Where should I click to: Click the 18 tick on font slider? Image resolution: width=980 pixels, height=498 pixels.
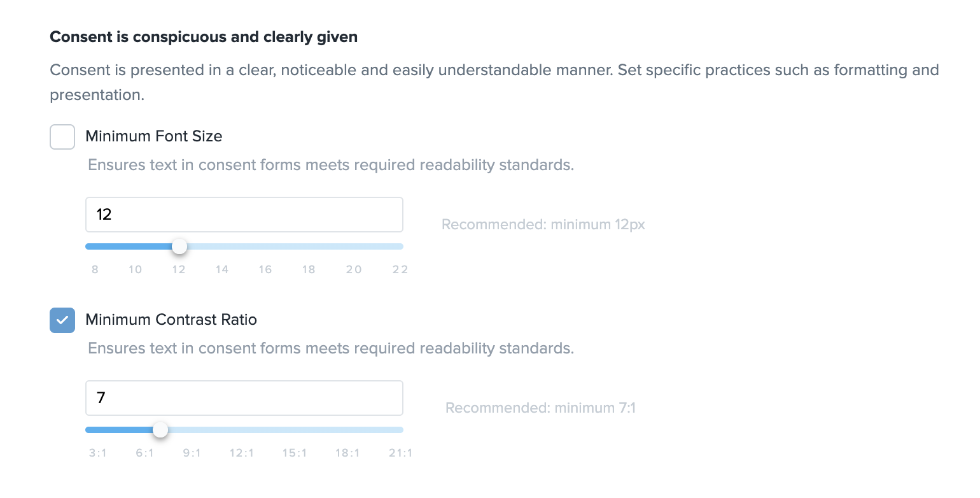click(x=309, y=269)
